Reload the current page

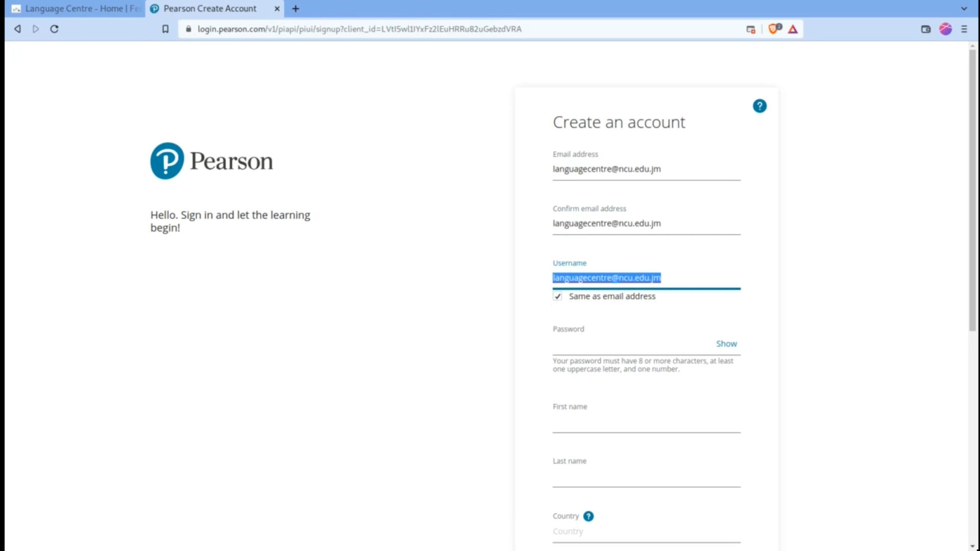tap(54, 29)
